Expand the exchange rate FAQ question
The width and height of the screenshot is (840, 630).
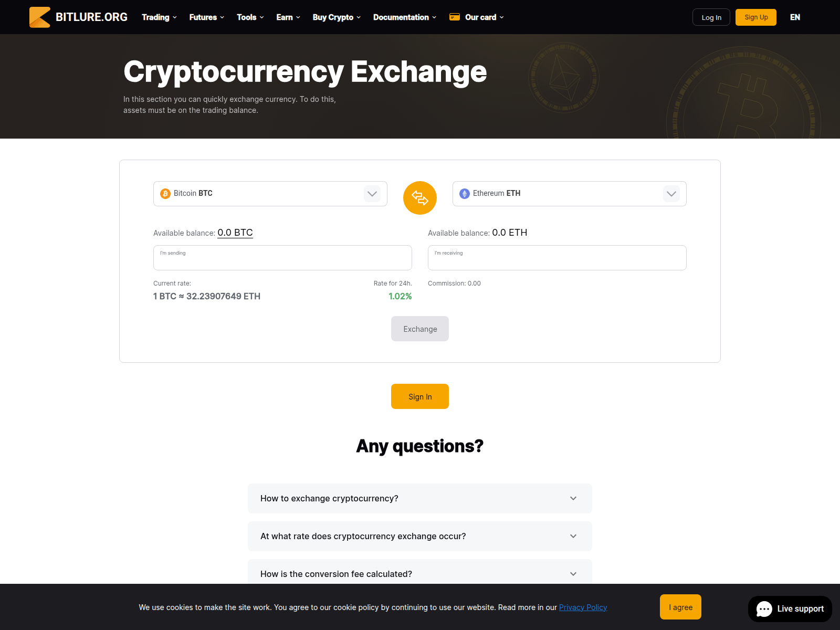419,536
